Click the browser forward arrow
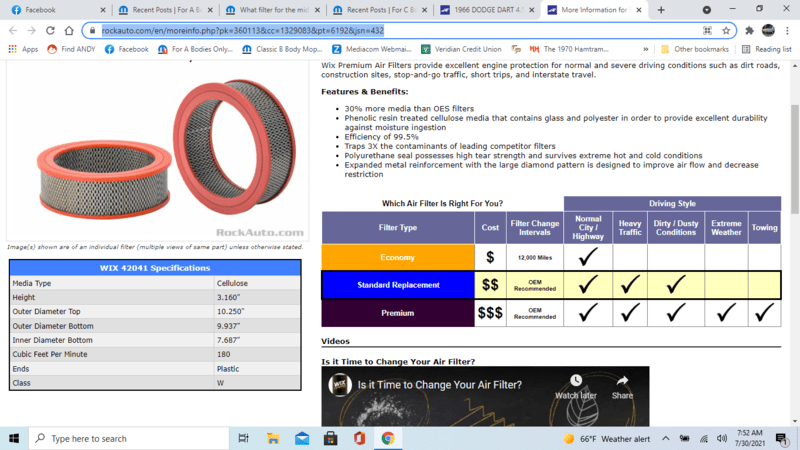The image size is (800, 450). click(x=32, y=31)
